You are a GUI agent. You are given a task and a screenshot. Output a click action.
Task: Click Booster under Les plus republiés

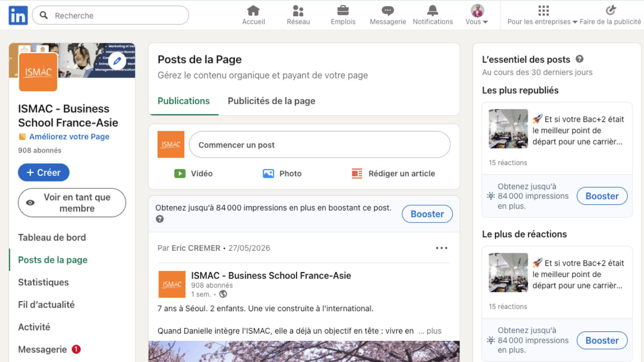[602, 196]
